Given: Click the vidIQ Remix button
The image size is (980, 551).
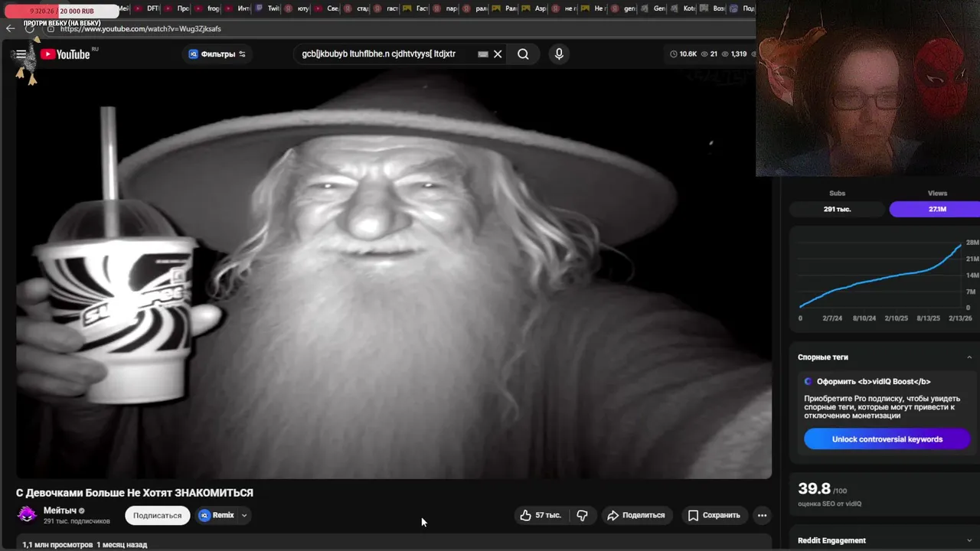Looking at the screenshot, I should tap(217, 516).
